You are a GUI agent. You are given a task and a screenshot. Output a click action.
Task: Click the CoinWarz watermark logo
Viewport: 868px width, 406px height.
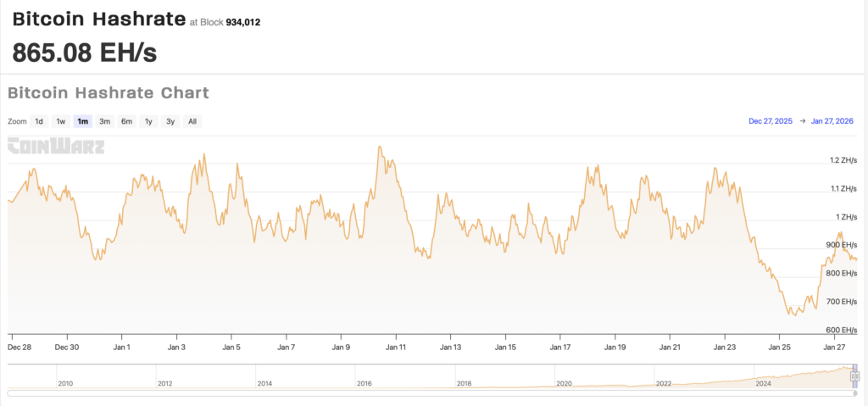coord(56,146)
